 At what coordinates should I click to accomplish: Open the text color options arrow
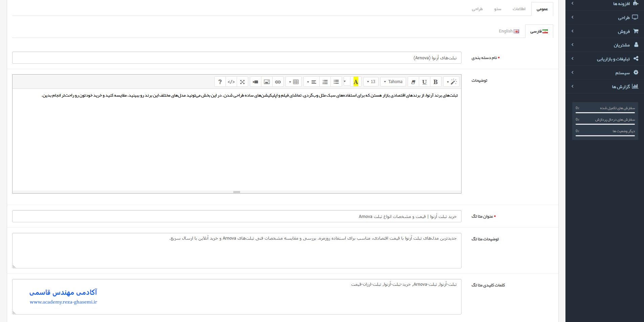pos(345,81)
